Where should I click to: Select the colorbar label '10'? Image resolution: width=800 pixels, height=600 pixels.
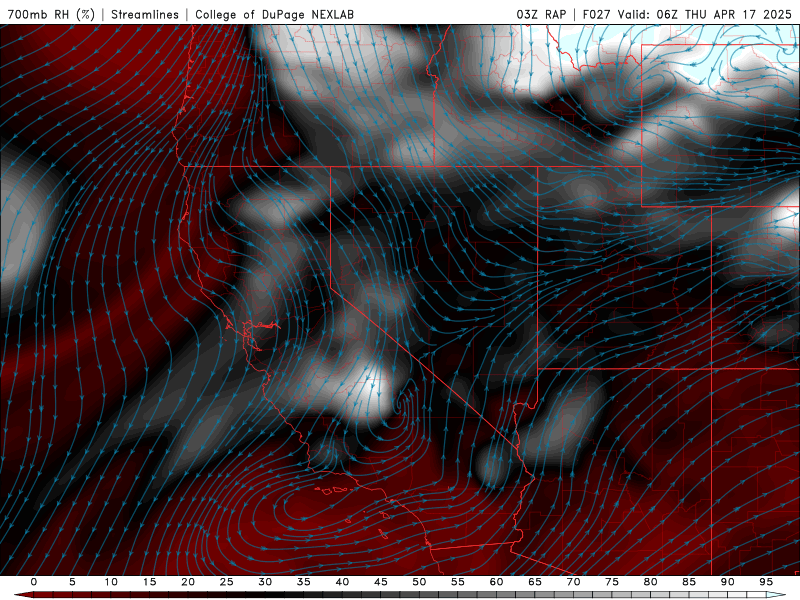111,582
